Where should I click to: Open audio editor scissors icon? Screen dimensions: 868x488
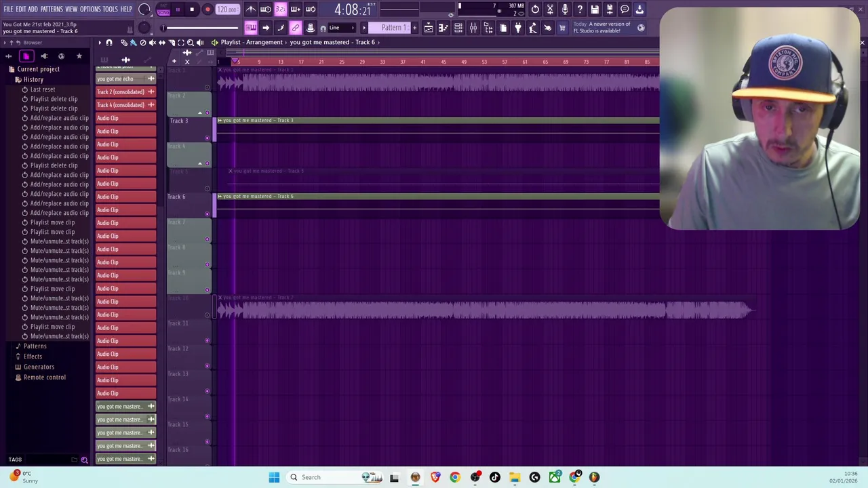(550, 9)
